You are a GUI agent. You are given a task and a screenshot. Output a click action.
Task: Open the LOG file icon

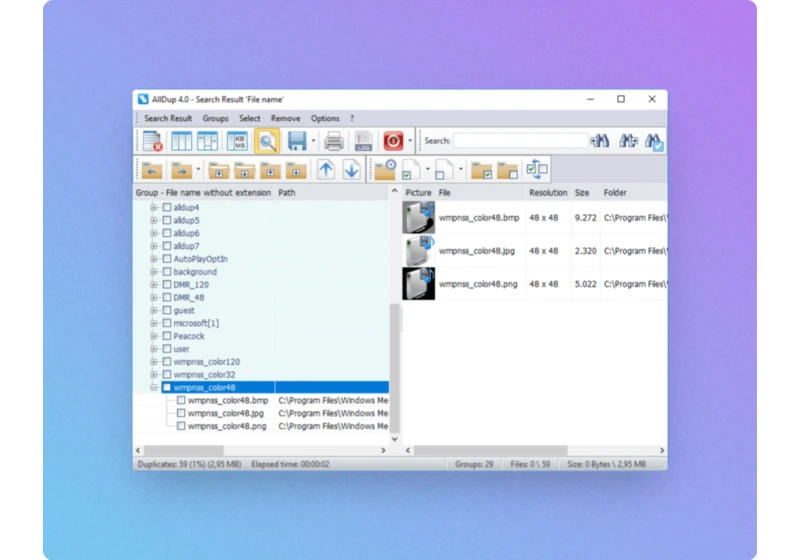(x=363, y=141)
